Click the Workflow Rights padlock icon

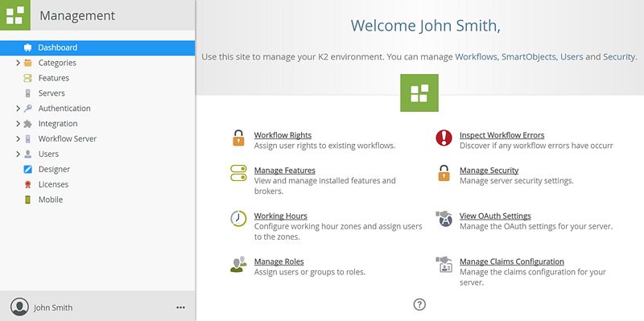[238, 138]
